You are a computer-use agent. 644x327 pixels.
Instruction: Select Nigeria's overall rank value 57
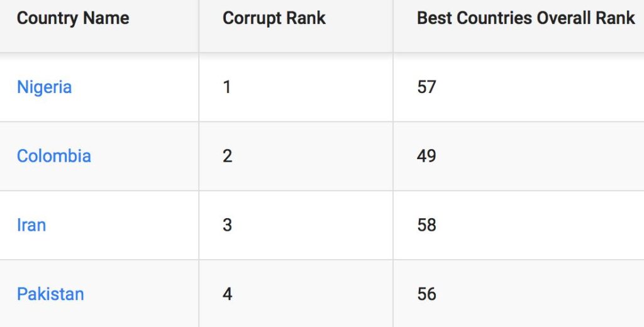[x=426, y=87]
